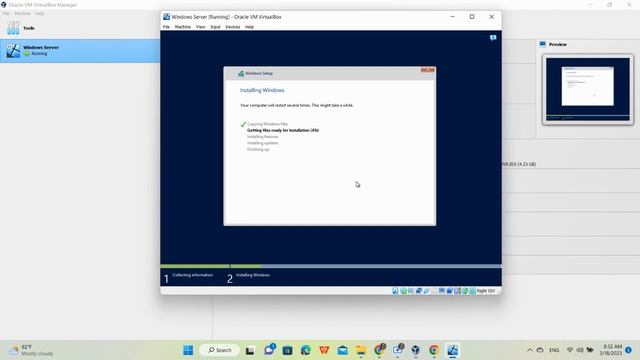This screenshot has height=360, width=640.
Task: Open File menu in VirtualBox Manager window
Action: pos(6,13)
